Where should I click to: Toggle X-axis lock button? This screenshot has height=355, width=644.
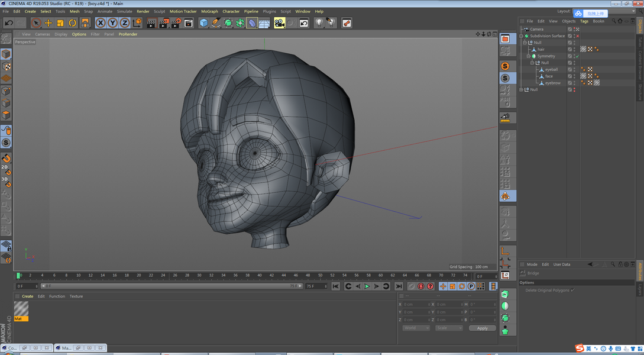[x=101, y=23]
